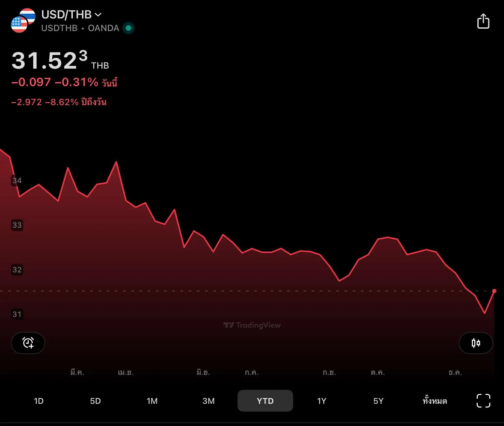Show the 1Y chart range
Image resolution: width=504 pixels, height=426 pixels.
(322, 401)
